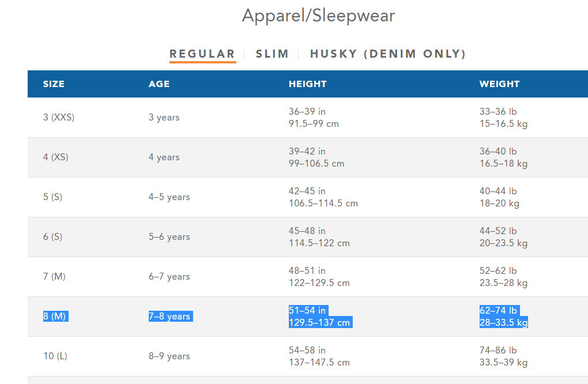
Task: Select the Husky (Denim Only) tab
Action: [x=388, y=54]
